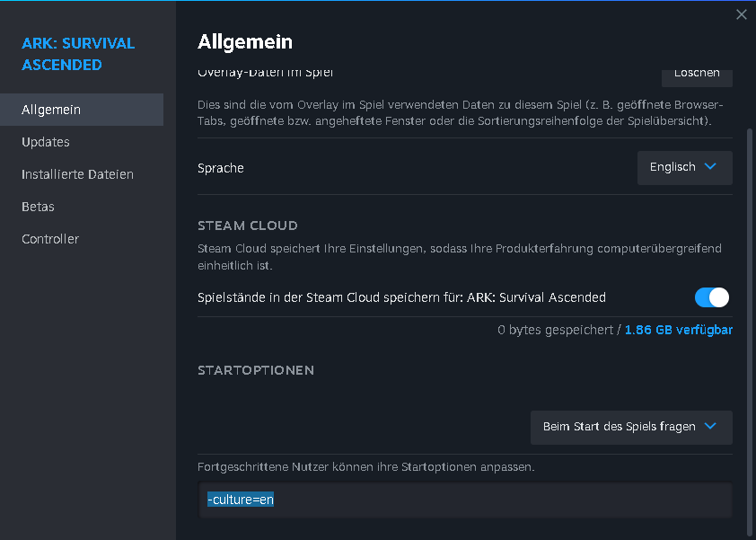Image resolution: width=756 pixels, height=540 pixels.
Task: Click the Sprache label row
Action: [465, 167]
